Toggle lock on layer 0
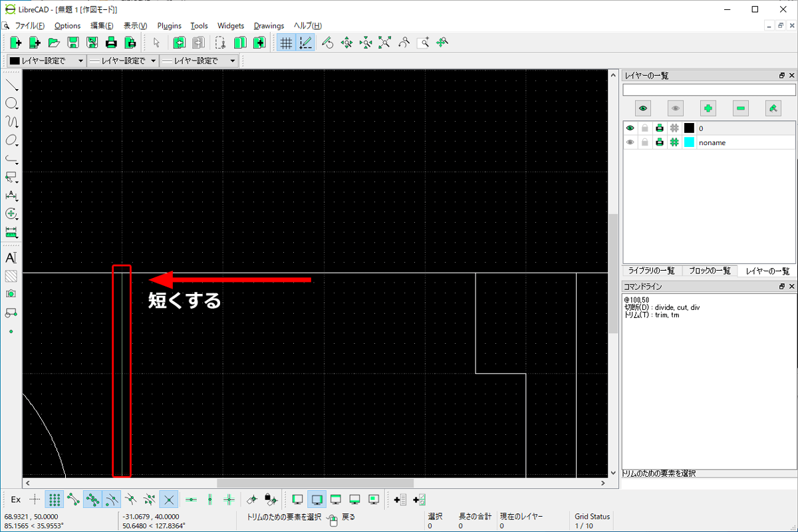 [x=644, y=128]
